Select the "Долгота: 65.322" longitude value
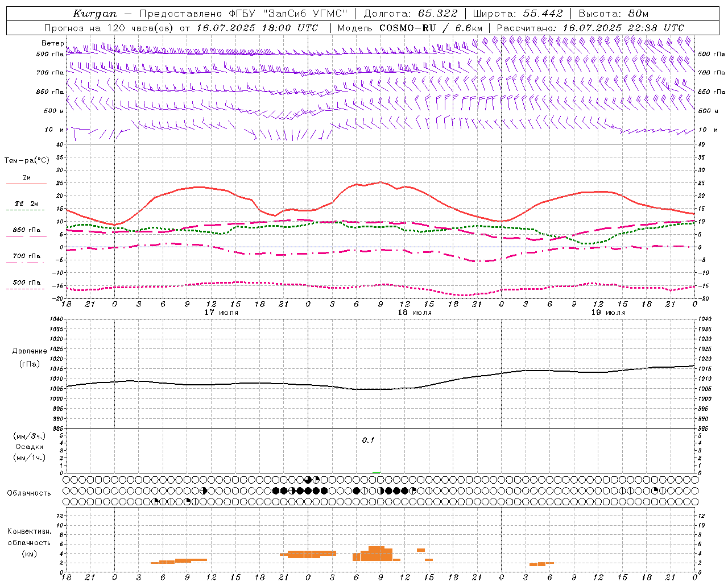Viewport: 728px width, 582px height. [409, 14]
